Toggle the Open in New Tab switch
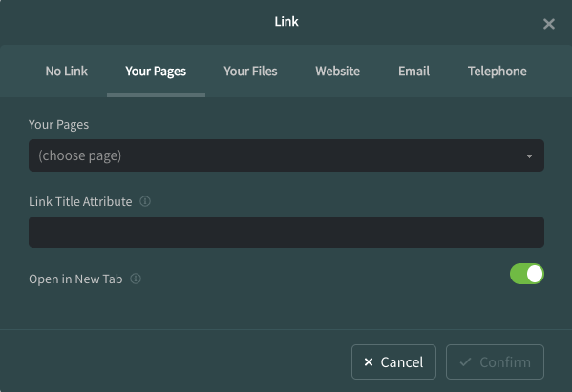 (x=527, y=274)
